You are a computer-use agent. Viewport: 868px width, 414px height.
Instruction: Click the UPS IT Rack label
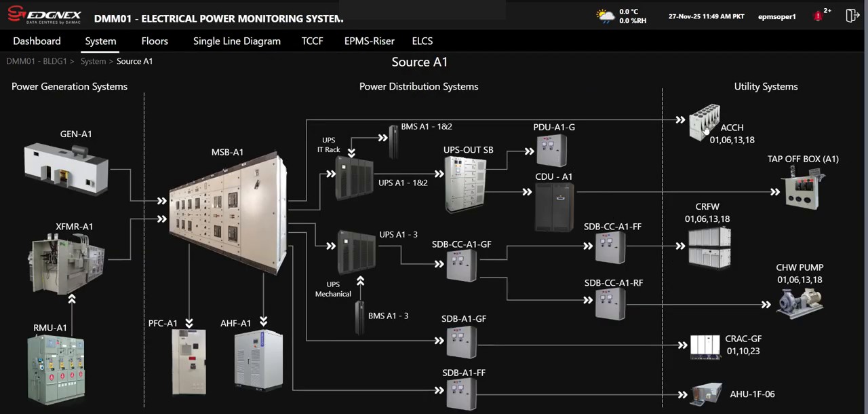[x=329, y=145]
